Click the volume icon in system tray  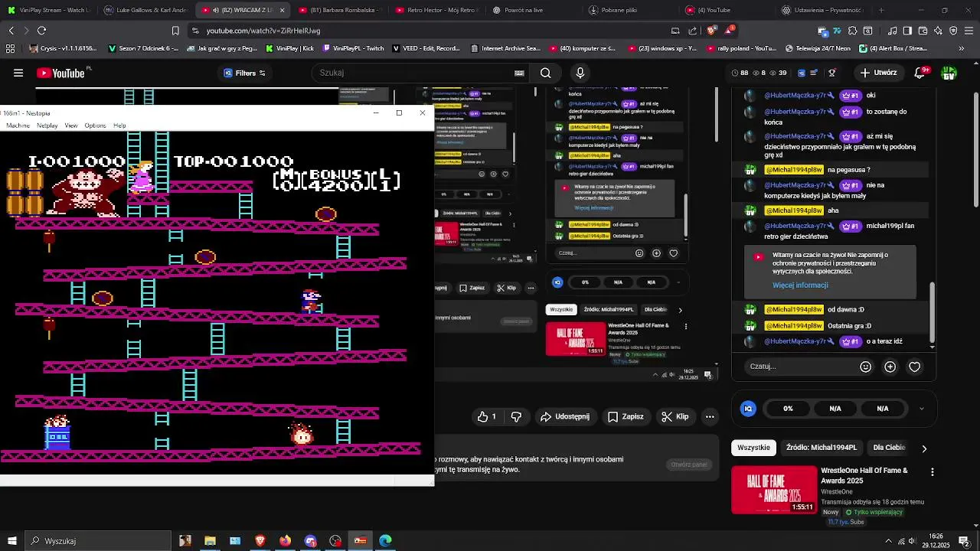(x=914, y=541)
